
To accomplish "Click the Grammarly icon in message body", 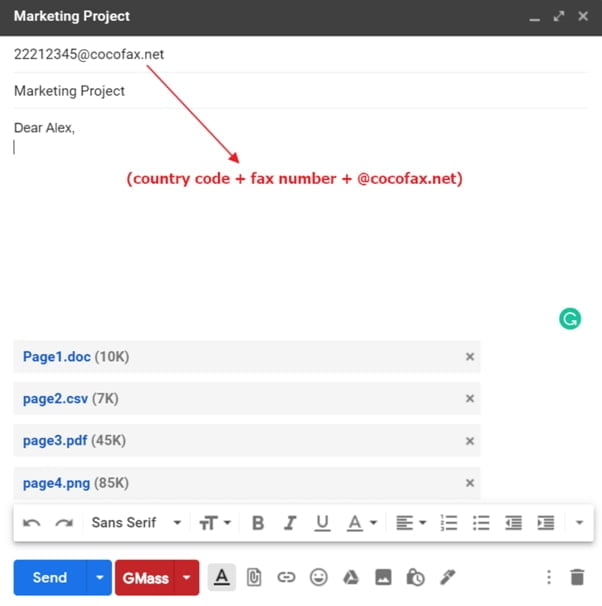I will (569, 319).
